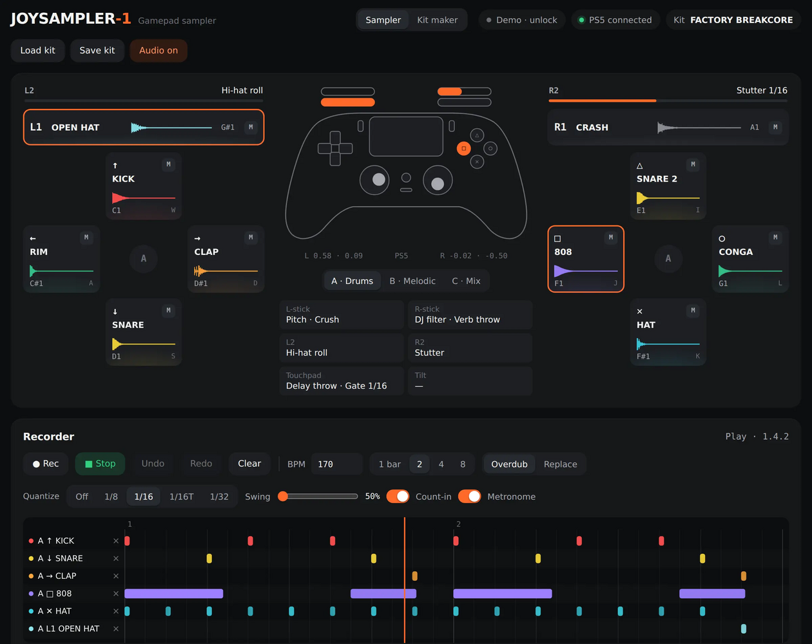Select the B · Melodic bank
Screen dimensions: 812x644
[x=412, y=281]
